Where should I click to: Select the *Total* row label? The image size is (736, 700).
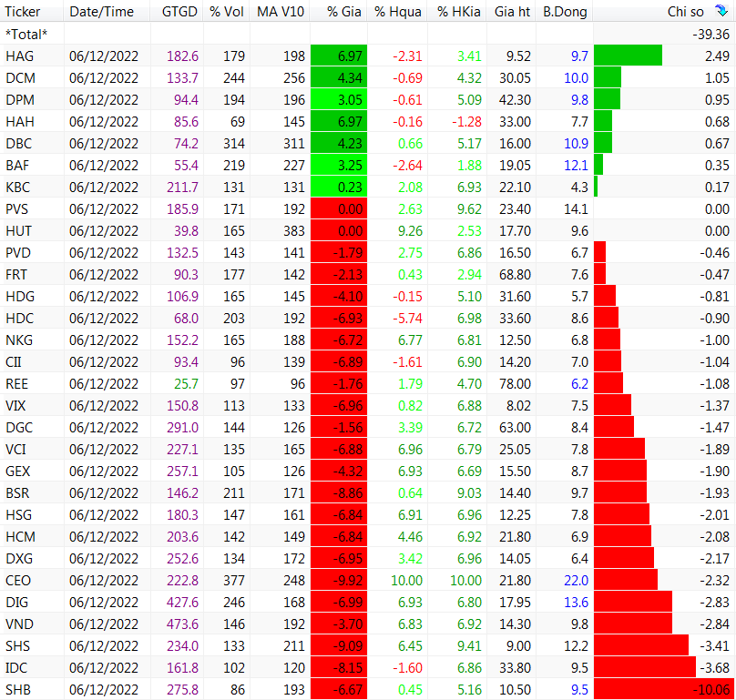pyautogui.click(x=26, y=35)
